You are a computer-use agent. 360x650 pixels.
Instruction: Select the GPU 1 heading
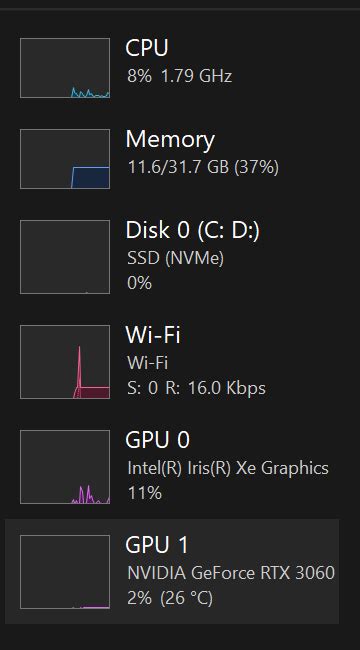(x=157, y=545)
